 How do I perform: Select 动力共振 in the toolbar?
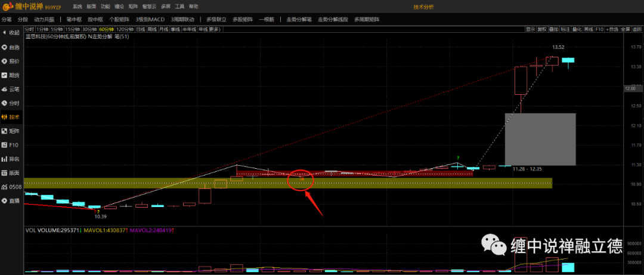44,19
